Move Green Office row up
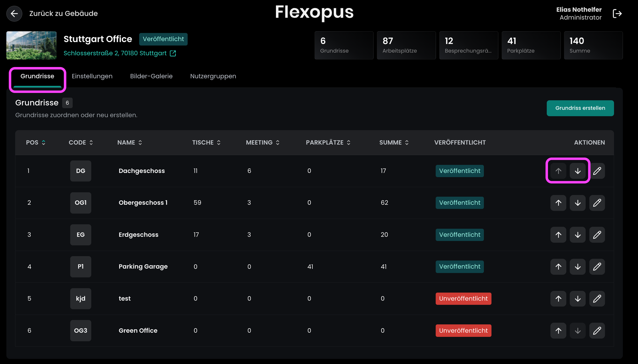This screenshot has height=364, width=638. tap(558, 331)
